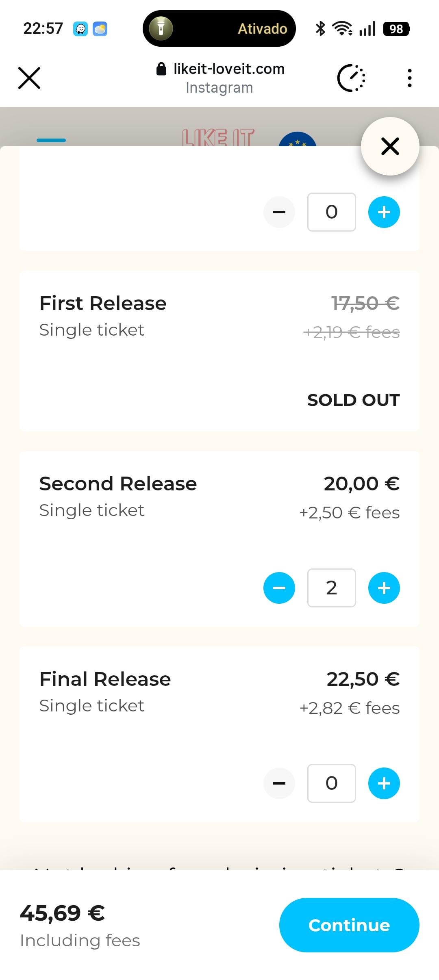Screen dimensions: 439x980
Task: Tap the data saver speed icon
Action: (x=351, y=78)
